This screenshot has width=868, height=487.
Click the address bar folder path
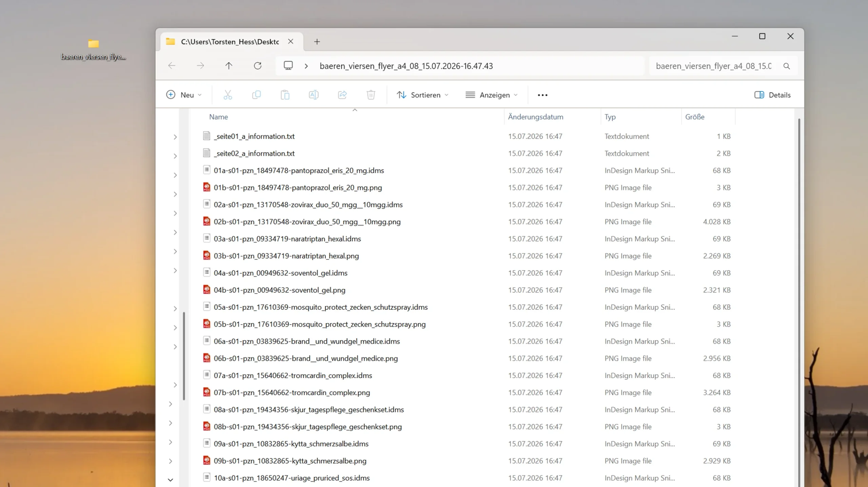coord(406,66)
